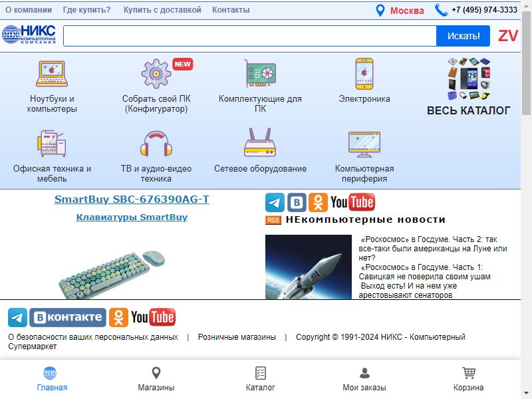Open the NIKS logo home link

point(29,35)
